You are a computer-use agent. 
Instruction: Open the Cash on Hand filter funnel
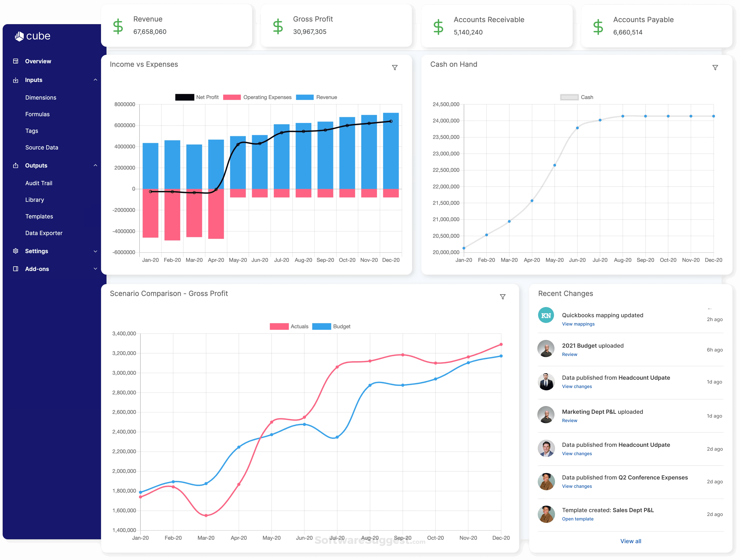(715, 68)
